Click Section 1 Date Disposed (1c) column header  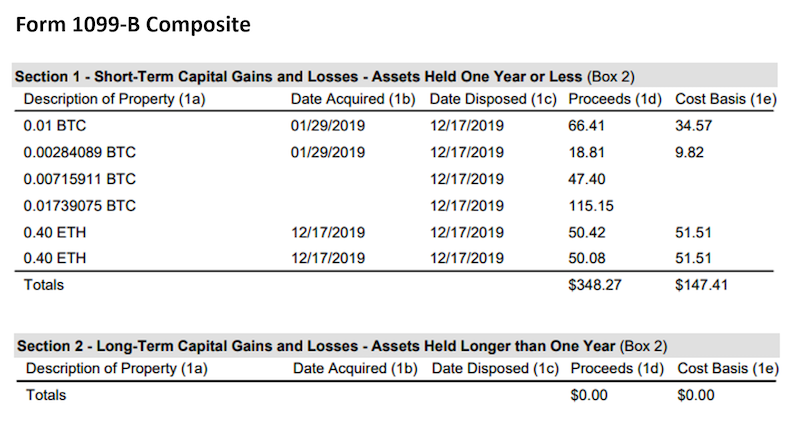point(493,99)
